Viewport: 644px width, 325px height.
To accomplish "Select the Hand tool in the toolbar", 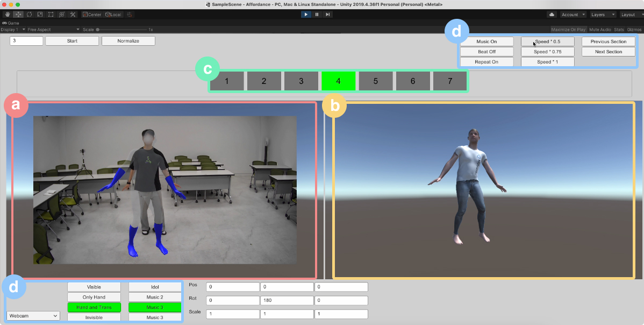I will 8,15.
